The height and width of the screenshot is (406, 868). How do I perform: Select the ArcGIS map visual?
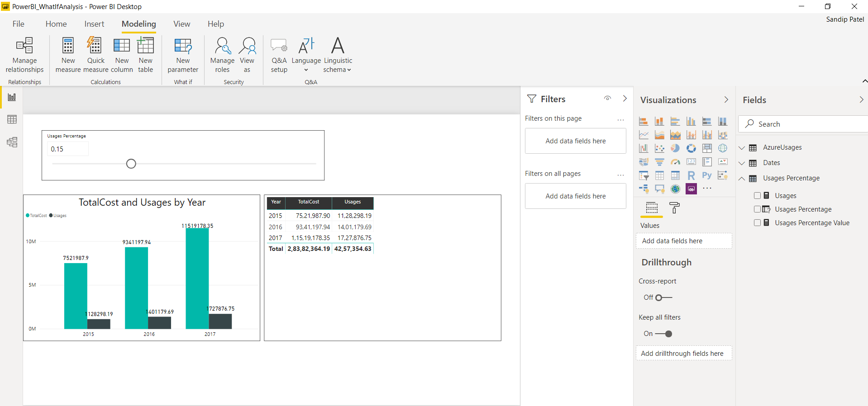click(x=675, y=189)
